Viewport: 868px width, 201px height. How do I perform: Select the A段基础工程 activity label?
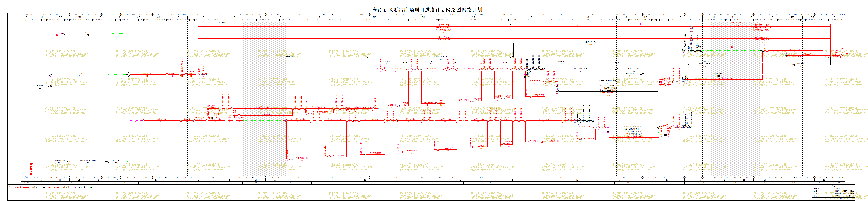[161, 119]
